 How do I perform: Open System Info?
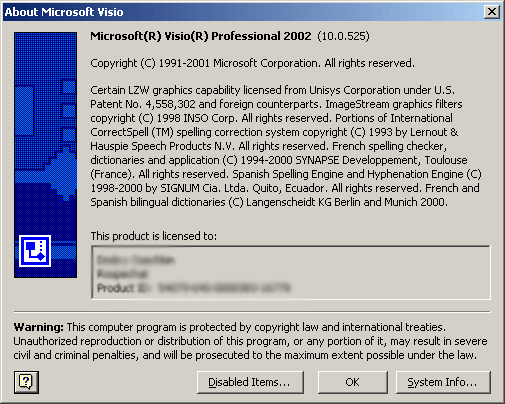click(443, 382)
